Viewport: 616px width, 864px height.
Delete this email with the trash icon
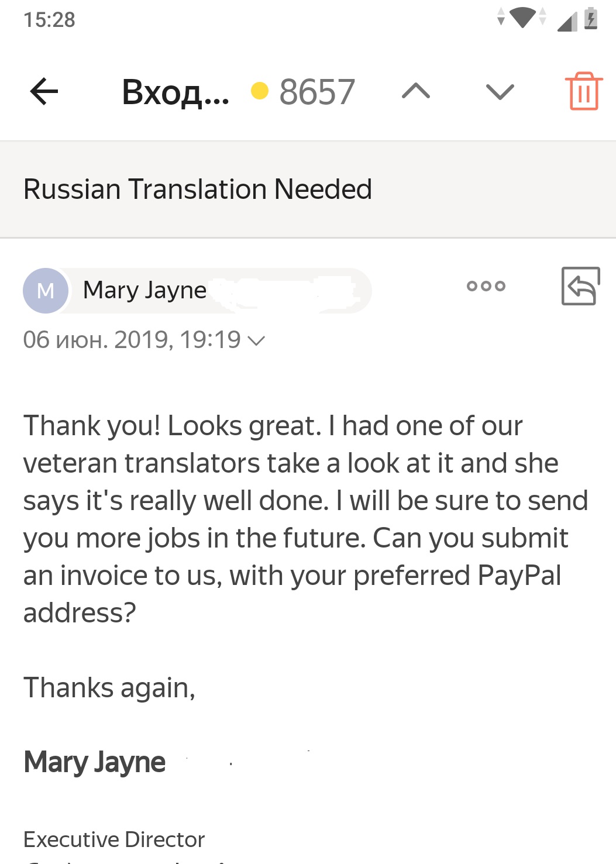[583, 91]
